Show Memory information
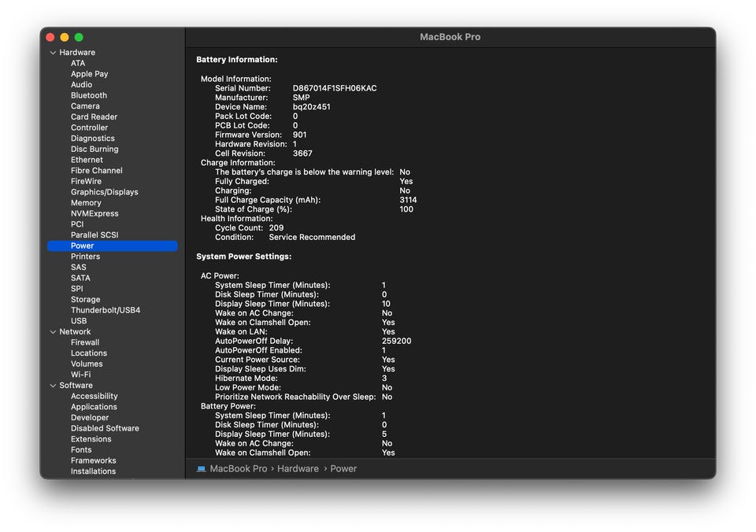 (86, 203)
